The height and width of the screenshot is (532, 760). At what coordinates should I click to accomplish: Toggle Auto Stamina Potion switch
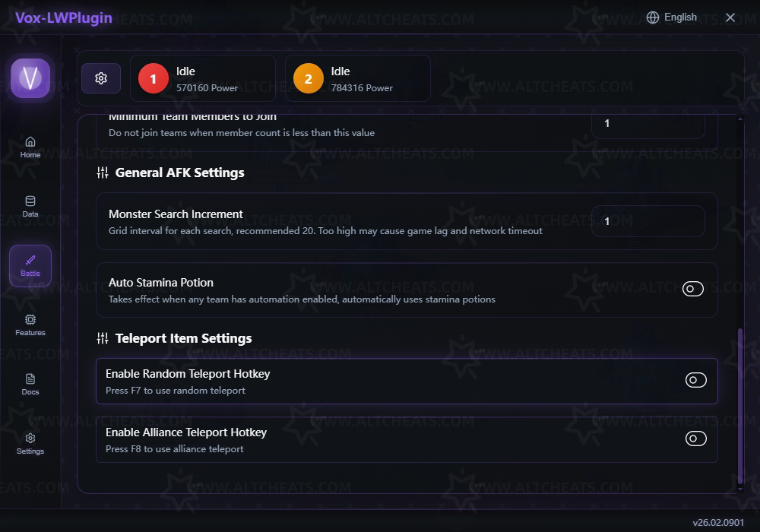(x=693, y=289)
